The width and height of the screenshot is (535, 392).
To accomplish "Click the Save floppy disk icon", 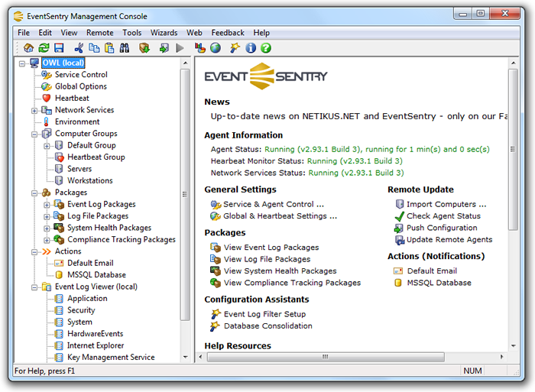I will [x=59, y=48].
